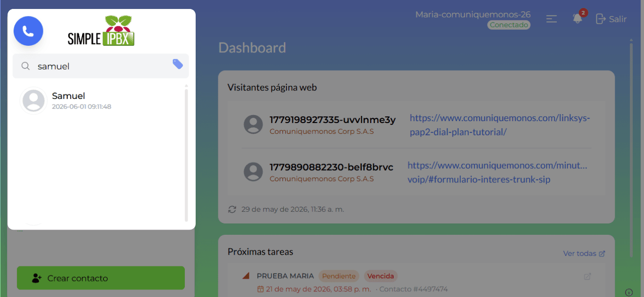Click the calendar icon by 21 de may
The image size is (644, 297).
[260, 289]
